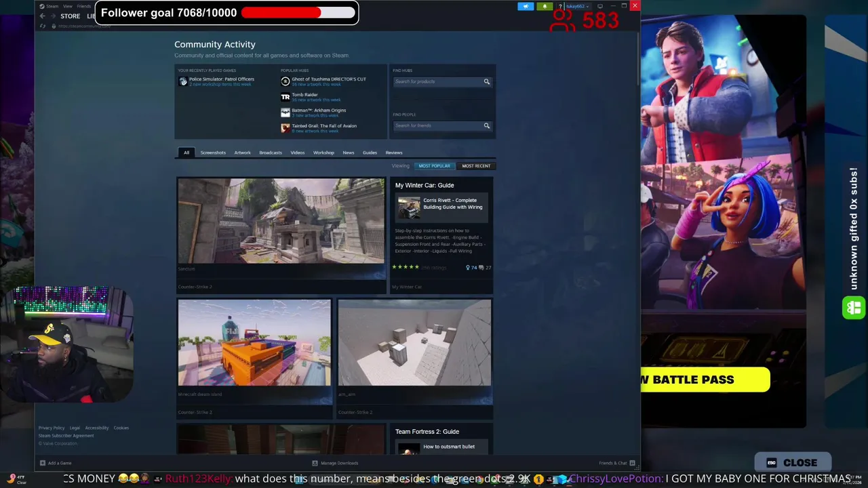Open the STORE section
This screenshot has height=488, width=868.
(x=70, y=16)
